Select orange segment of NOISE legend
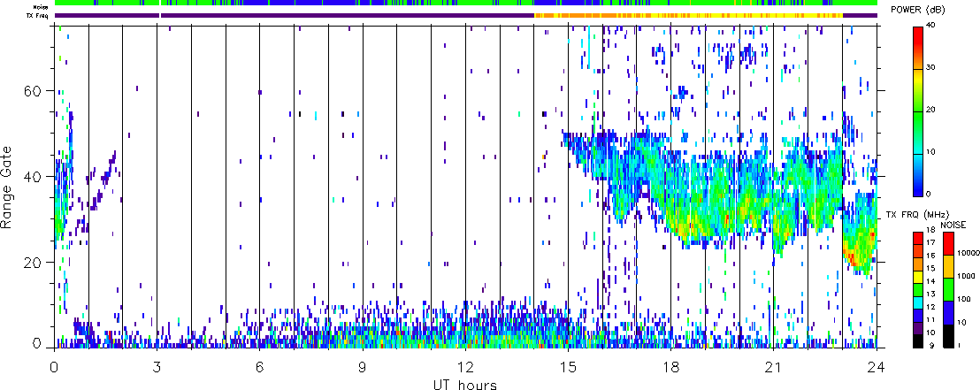The width and height of the screenshot is (980, 390). (x=949, y=267)
